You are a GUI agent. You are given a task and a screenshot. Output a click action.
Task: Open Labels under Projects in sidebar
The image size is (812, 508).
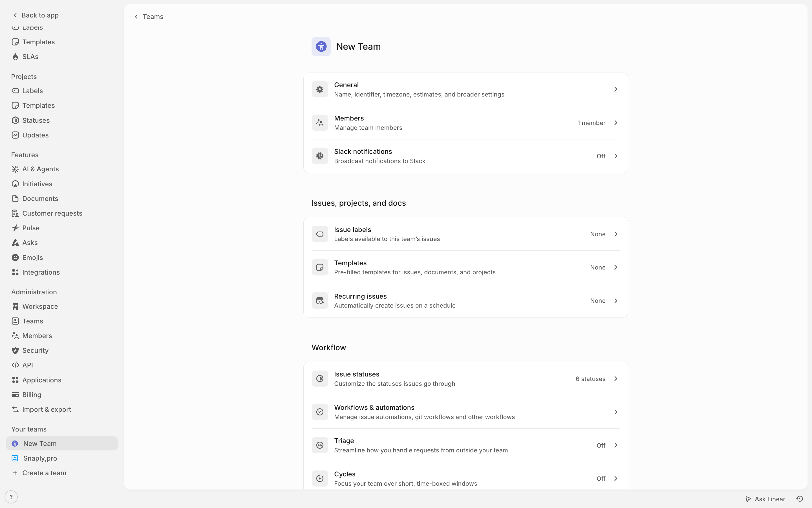(62, 91)
